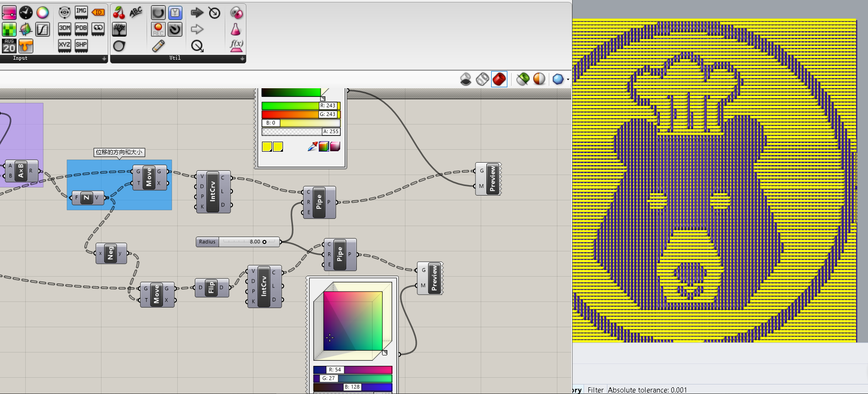
Task: Adjust the R: 243 red channel slider
Action: coord(301,105)
